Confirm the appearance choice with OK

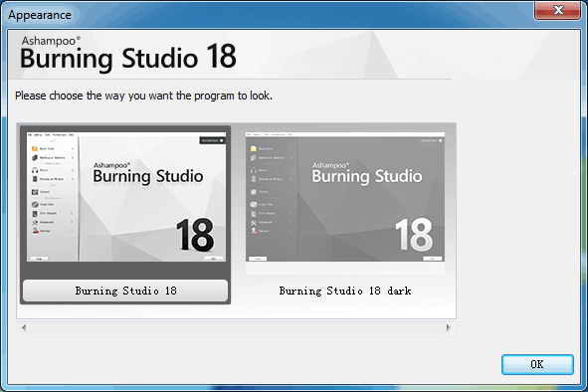[537, 364]
